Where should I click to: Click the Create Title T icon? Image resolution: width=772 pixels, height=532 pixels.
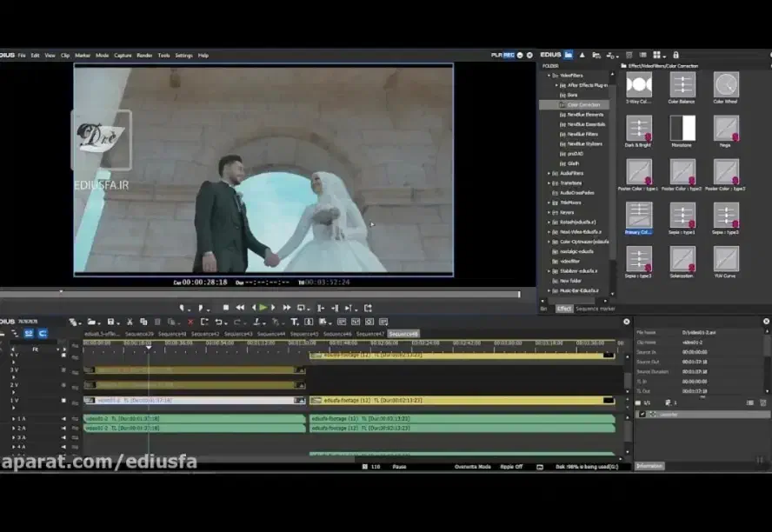click(x=294, y=322)
